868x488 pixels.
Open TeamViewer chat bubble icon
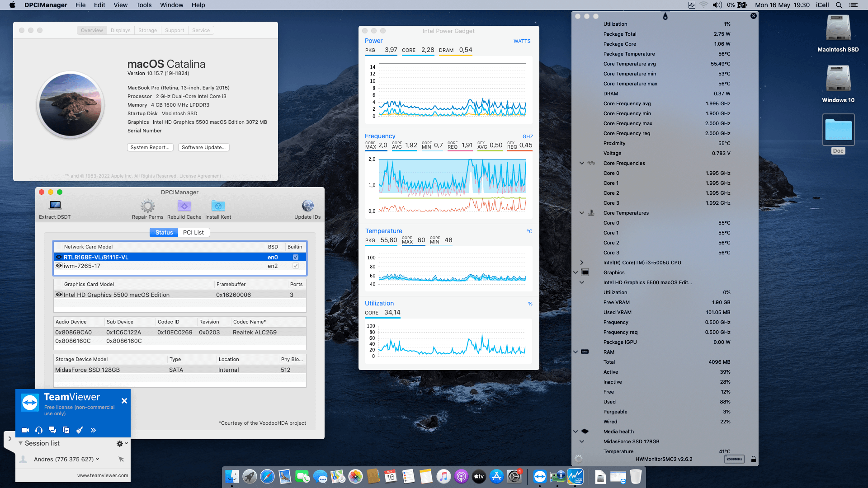click(x=52, y=430)
